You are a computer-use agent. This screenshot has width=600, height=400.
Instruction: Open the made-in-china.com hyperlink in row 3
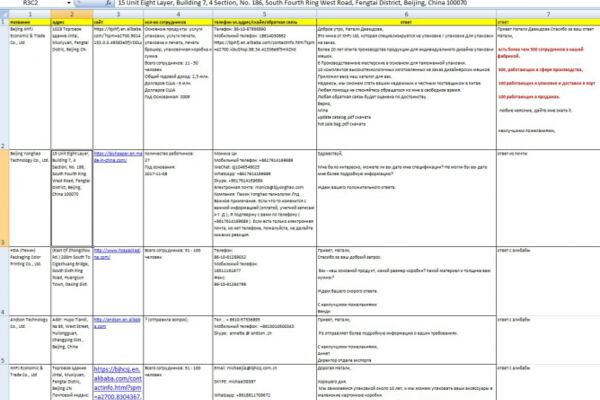pos(118,157)
